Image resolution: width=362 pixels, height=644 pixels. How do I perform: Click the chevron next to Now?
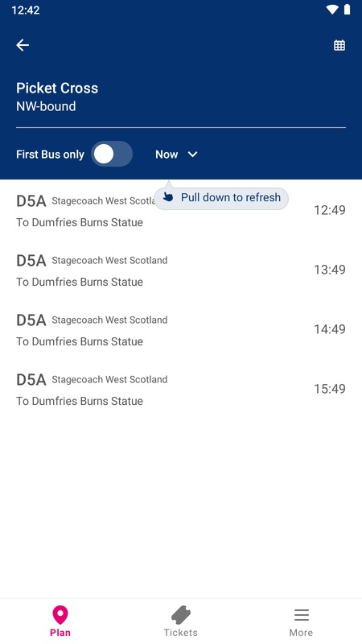click(x=192, y=155)
